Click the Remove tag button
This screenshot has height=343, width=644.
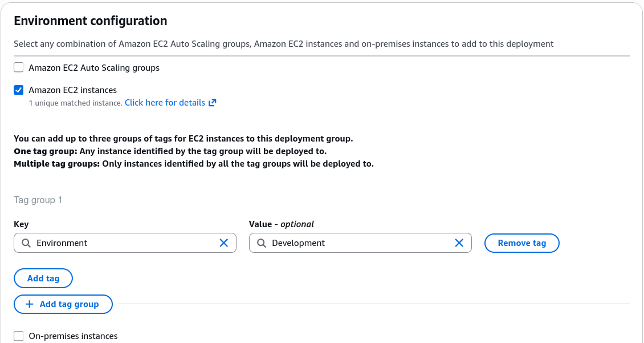pyautogui.click(x=521, y=243)
